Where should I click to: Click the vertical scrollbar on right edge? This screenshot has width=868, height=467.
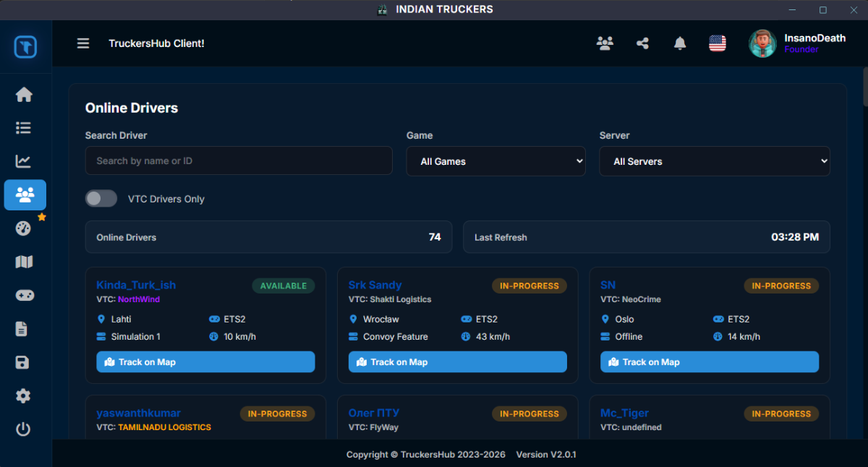[864, 87]
